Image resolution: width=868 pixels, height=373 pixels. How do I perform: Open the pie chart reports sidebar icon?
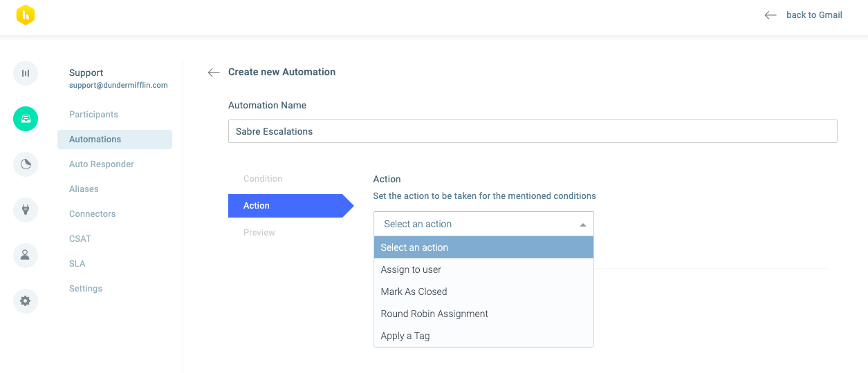pos(26,164)
